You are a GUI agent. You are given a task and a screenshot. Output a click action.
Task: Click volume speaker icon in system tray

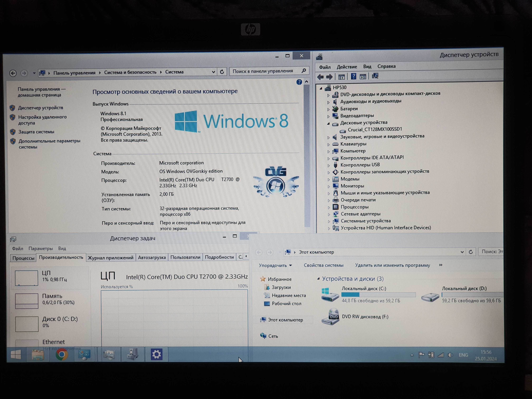[x=450, y=355]
